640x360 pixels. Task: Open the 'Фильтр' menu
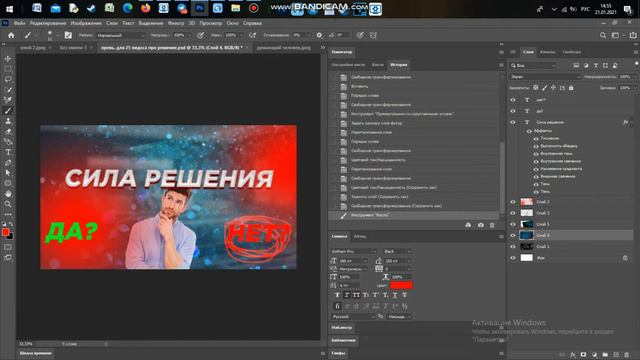point(176,23)
